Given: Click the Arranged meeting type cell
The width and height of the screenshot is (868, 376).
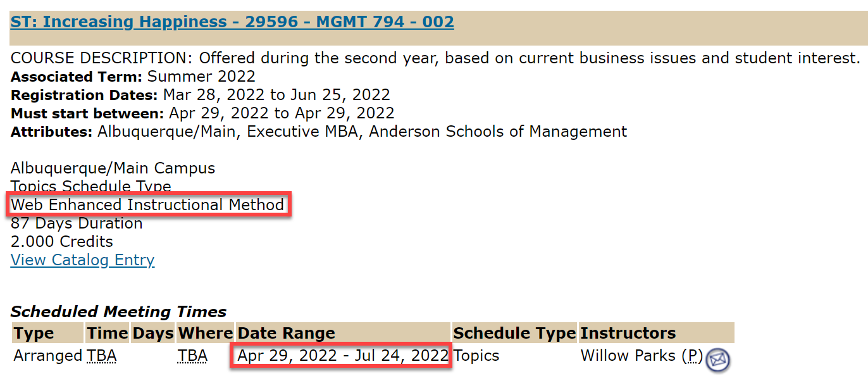Looking at the screenshot, I should [48, 356].
